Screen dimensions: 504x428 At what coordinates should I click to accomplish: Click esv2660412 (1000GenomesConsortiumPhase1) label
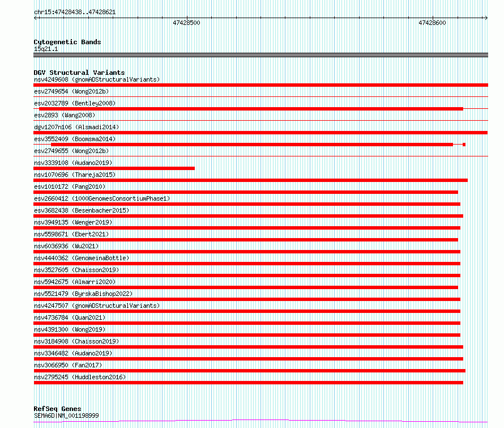click(102, 198)
